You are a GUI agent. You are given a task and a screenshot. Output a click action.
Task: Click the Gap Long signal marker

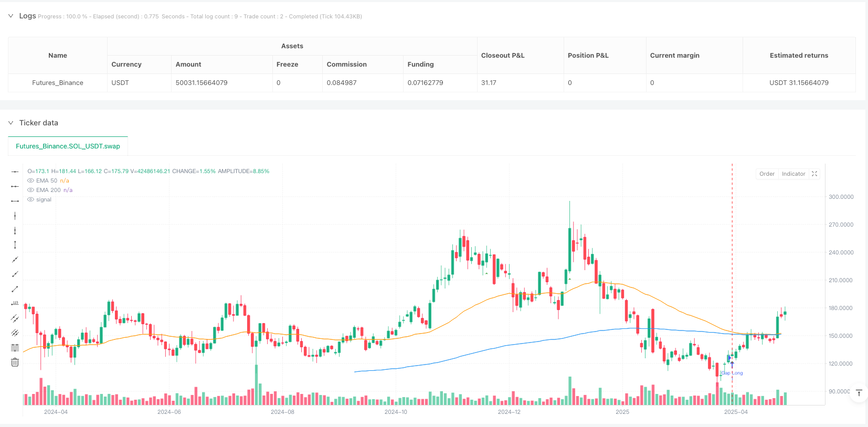coord(732,373)
